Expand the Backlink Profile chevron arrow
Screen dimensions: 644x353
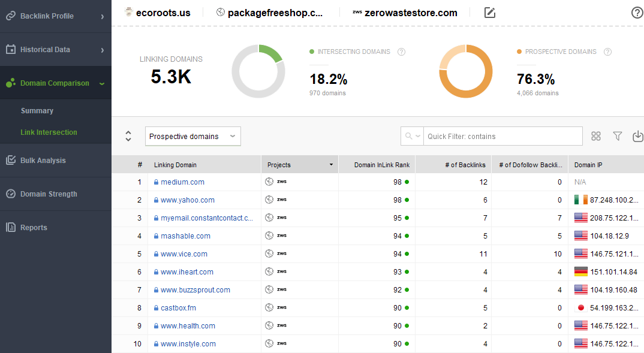point(103,16)
